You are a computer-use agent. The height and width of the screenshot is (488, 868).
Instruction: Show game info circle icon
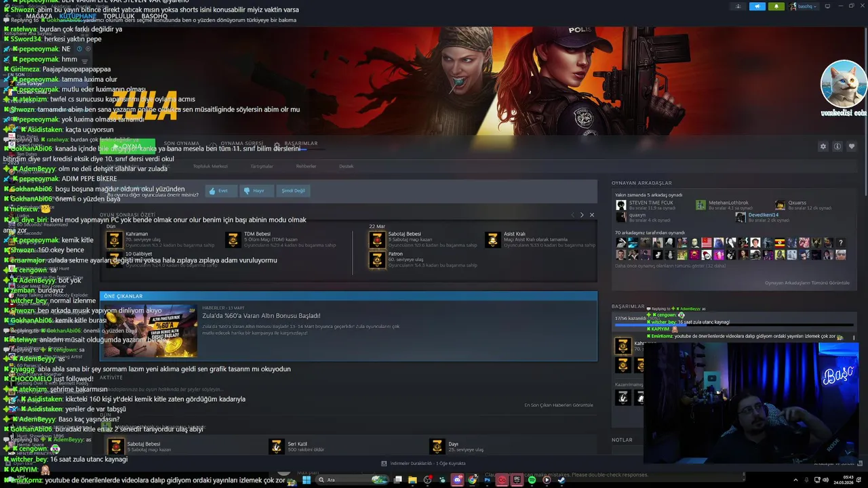pyautogui.click(x=837, y=146)
